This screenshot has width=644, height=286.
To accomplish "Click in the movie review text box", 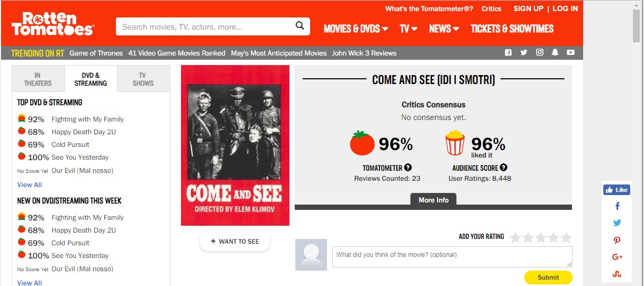I will [x=452, y=257].
